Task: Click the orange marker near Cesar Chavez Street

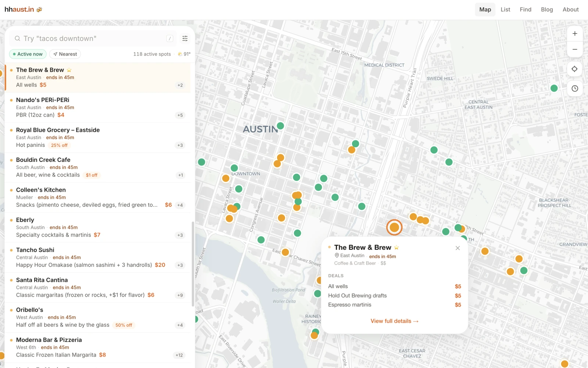Action: click(285, 252)
